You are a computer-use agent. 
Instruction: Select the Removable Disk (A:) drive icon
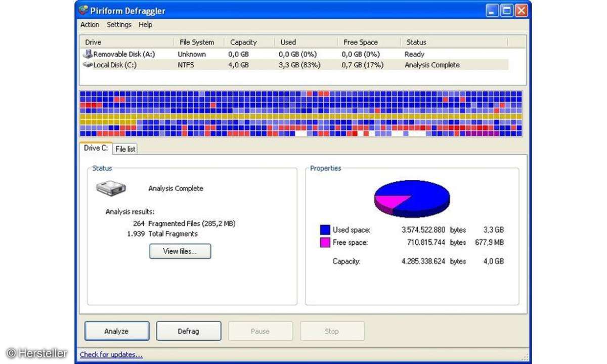88,54
